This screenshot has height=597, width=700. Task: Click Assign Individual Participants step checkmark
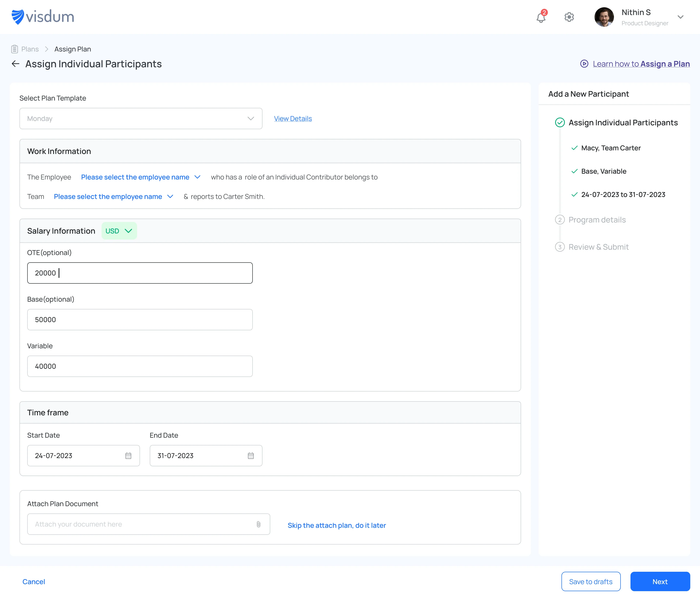click(x=560, y=122)
